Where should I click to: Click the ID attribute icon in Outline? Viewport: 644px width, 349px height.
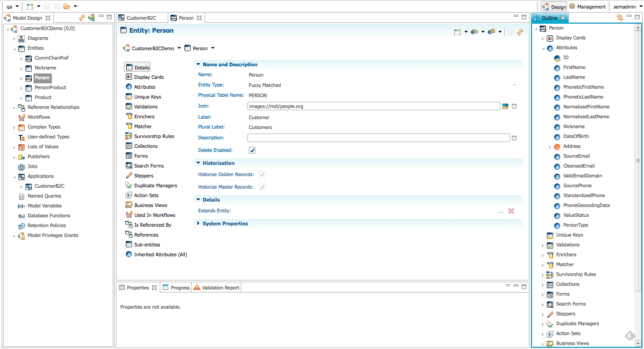558,57
